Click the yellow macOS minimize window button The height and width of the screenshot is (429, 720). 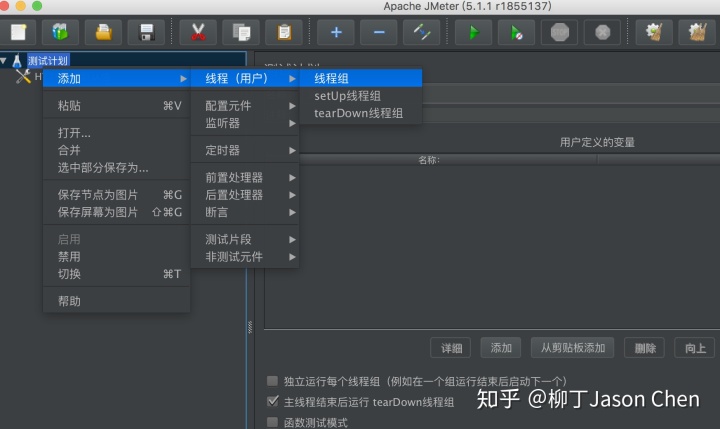pos(20,6)
